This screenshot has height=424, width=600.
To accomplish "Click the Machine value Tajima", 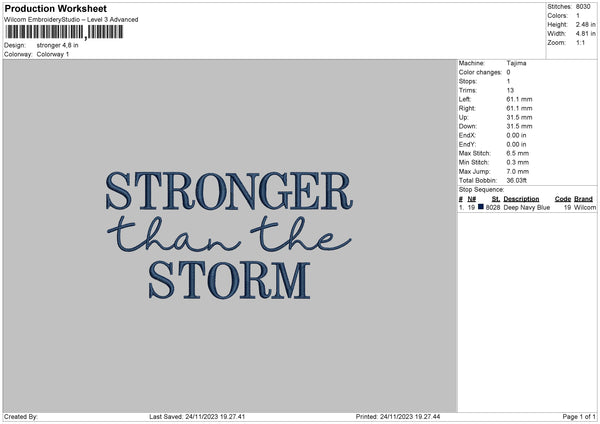I will 516,63.
